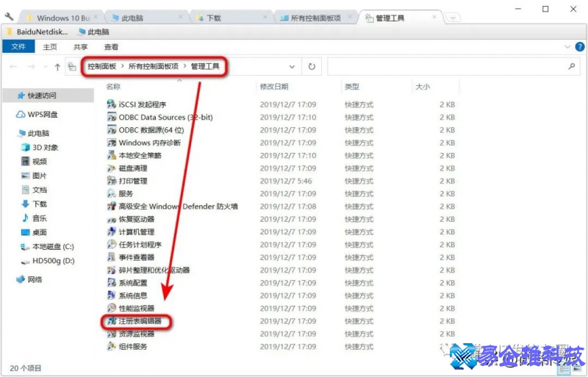Select 高级安全 Windows Defender 防火墙 icon

(x=112, y=206)
